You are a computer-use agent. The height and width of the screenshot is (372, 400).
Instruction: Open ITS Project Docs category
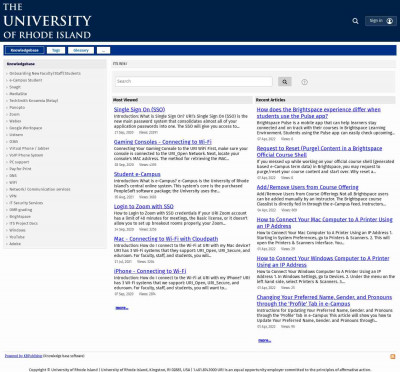[x=23, y=223]
